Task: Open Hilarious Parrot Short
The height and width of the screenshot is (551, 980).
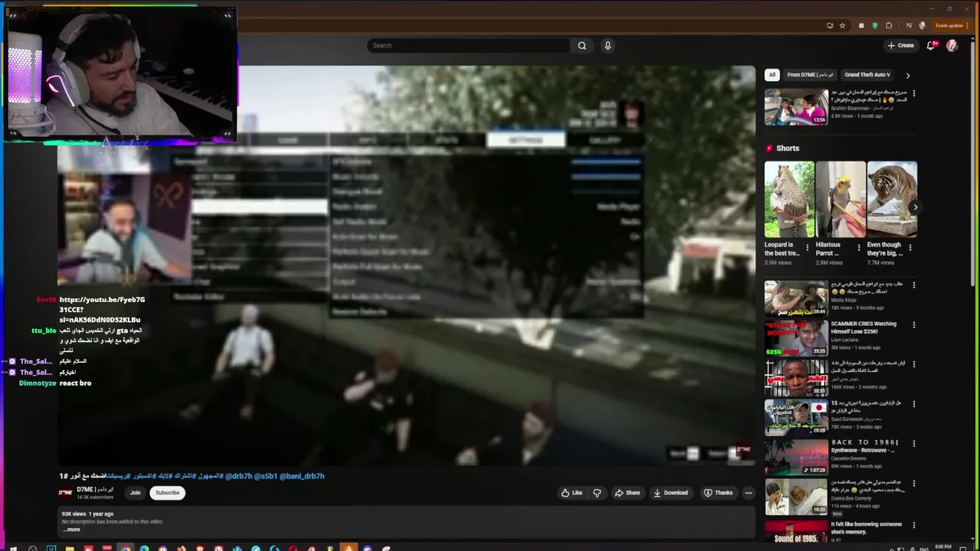Action: coord(841,199)
